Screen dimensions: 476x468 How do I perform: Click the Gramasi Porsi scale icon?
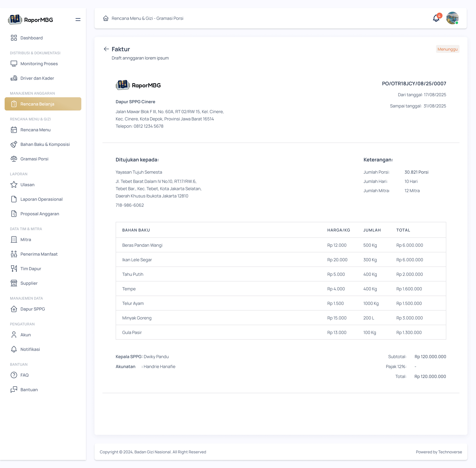pyautogui.click(x=14, y=159)
